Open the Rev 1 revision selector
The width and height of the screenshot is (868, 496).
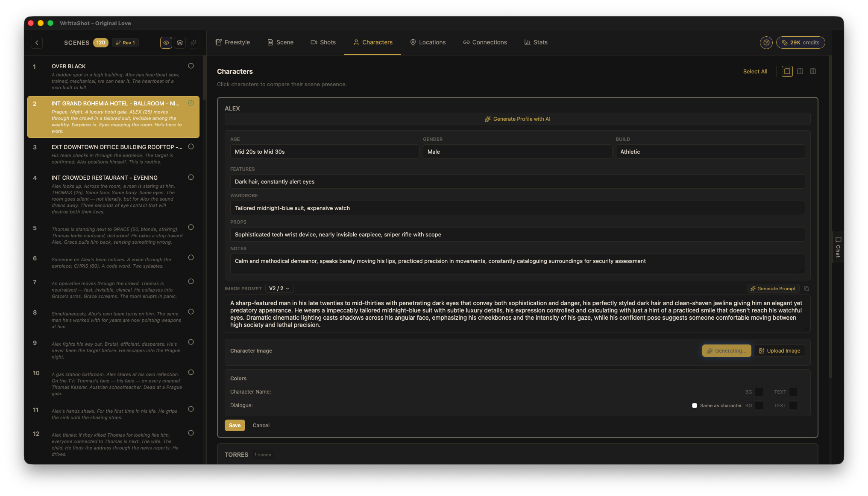pos(125,42)
